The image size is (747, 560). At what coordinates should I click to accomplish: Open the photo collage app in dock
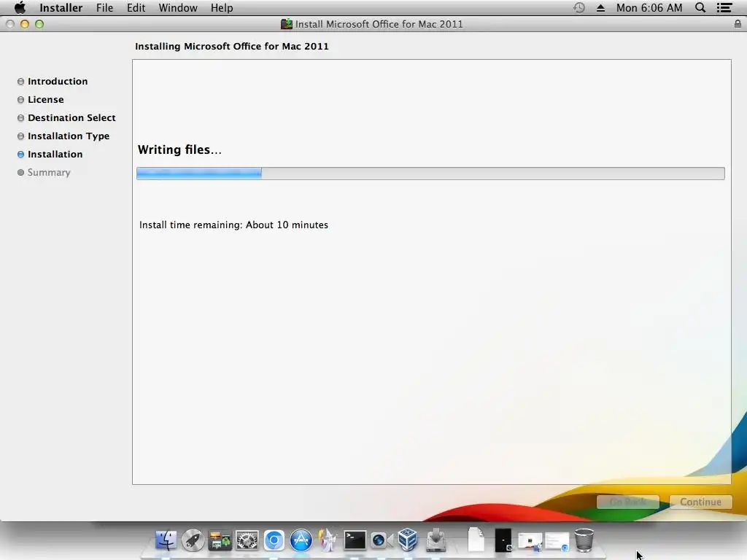220,540
